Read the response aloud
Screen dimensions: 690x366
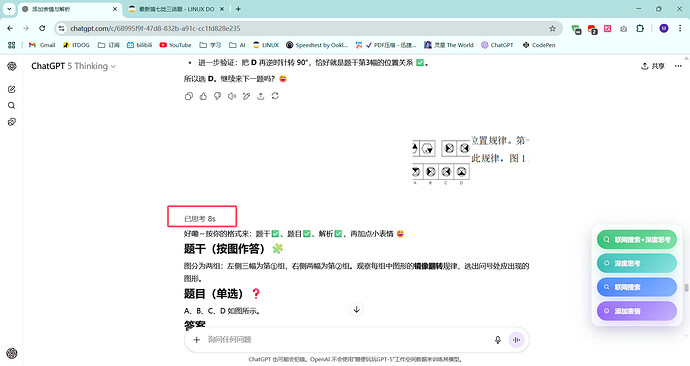coord(232,96)
